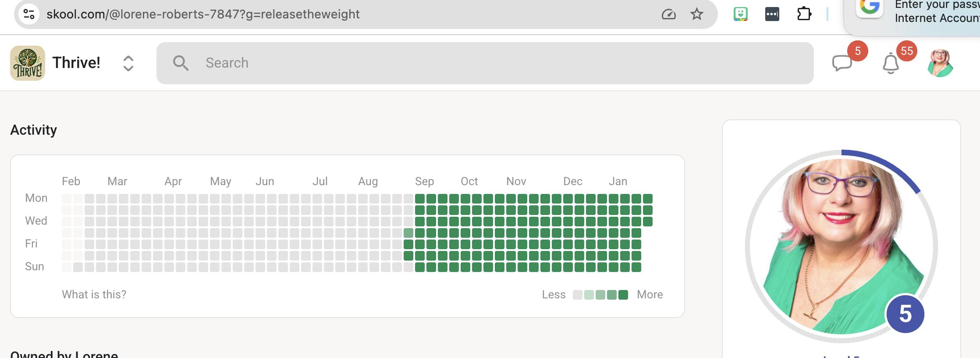Image resolution: width=980 pixels, height=358 pixels.
Task: Open the chat messages icon
Action: [842, 63]
